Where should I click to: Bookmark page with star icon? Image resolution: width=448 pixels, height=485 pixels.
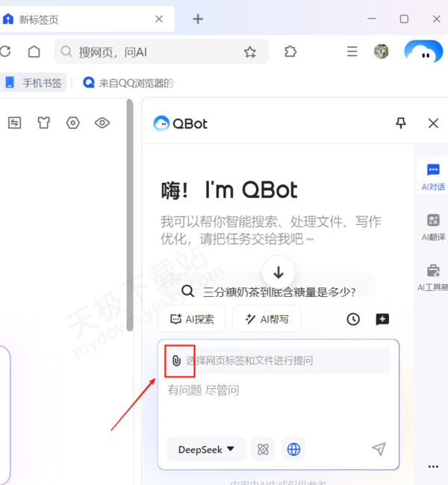[x=250, y=51]
